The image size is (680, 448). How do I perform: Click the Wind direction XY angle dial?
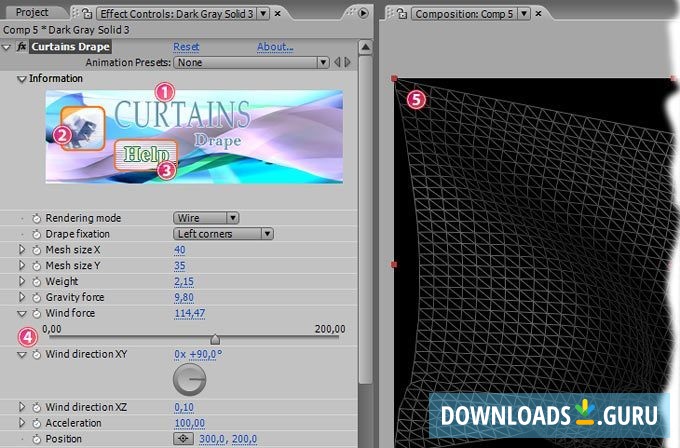(190, 379)
